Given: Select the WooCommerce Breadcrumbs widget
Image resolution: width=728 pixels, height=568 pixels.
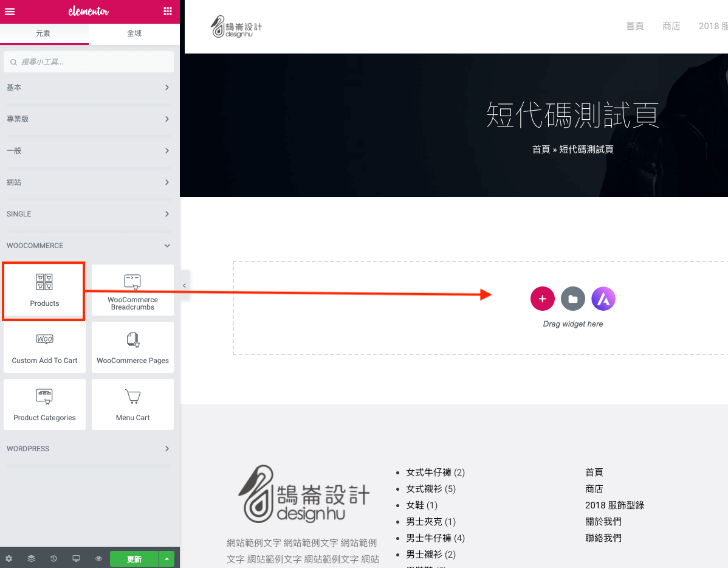Looking at the screenshot, I should click(x=132, y=291).
